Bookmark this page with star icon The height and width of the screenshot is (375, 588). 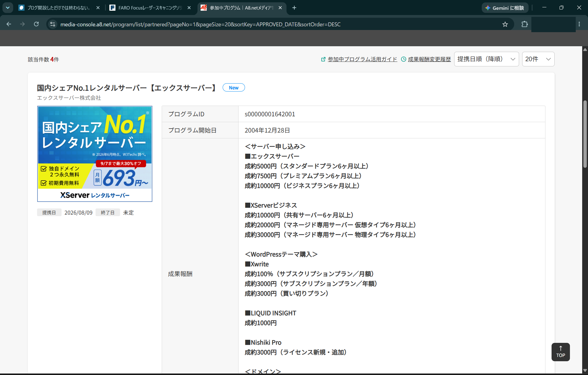tap(505, 24)
